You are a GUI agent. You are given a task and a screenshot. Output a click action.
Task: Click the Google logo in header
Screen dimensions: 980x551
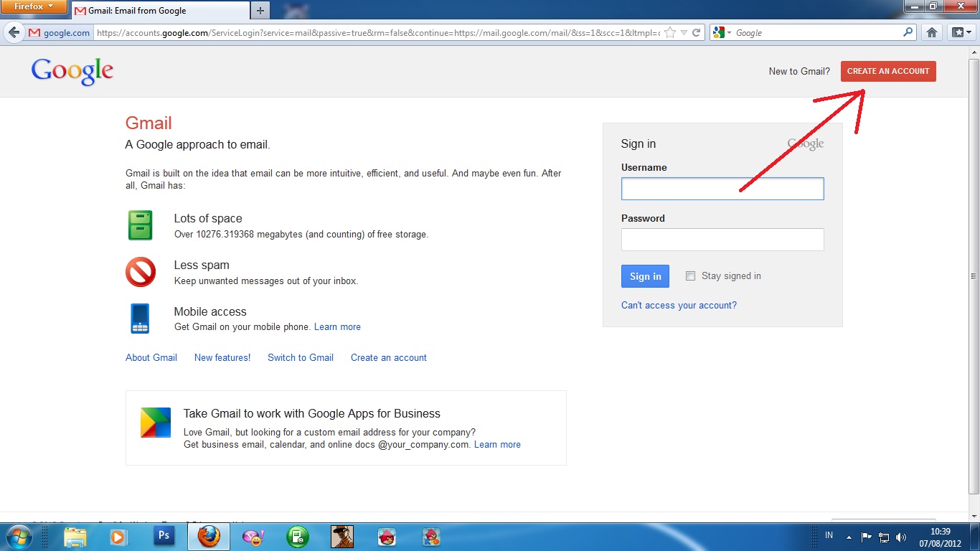(72, 72)
